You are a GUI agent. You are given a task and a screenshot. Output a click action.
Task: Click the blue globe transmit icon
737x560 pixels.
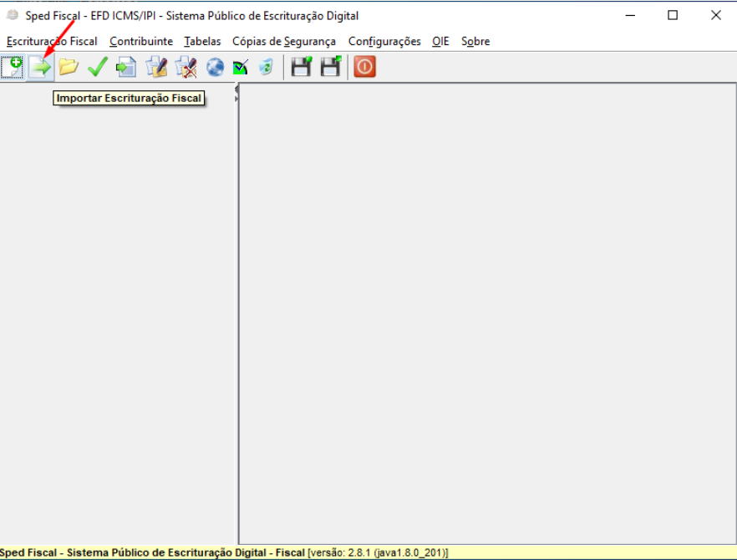coord(215,67)
